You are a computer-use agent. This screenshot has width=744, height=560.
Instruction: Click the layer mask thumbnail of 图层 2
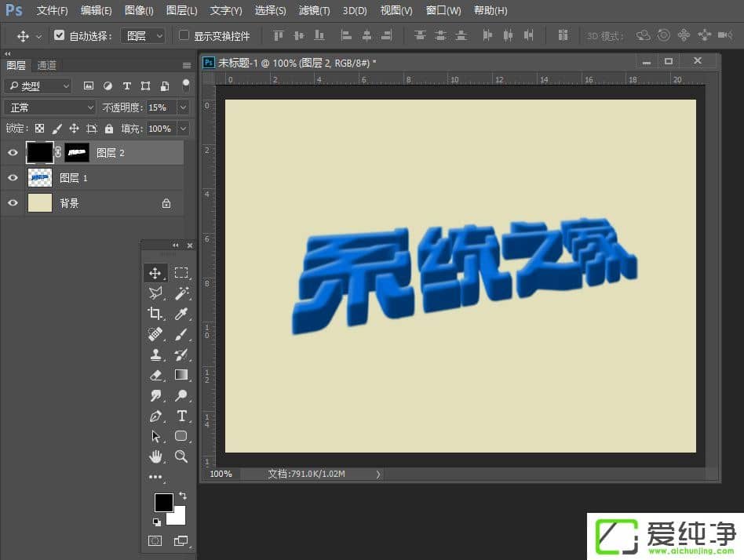point(77,153)
